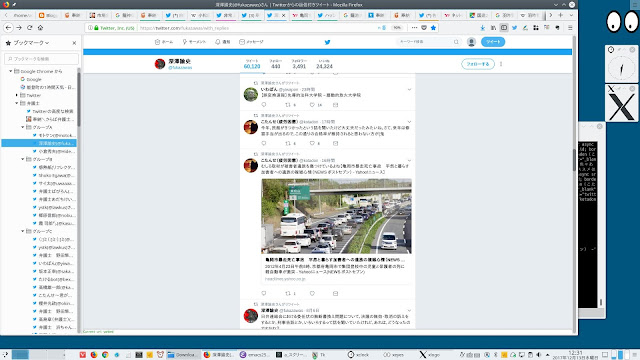The height and width of the screenshot is (360, 640).
Task: Open the page actions three-dot menu
Action: click(414, 28)
